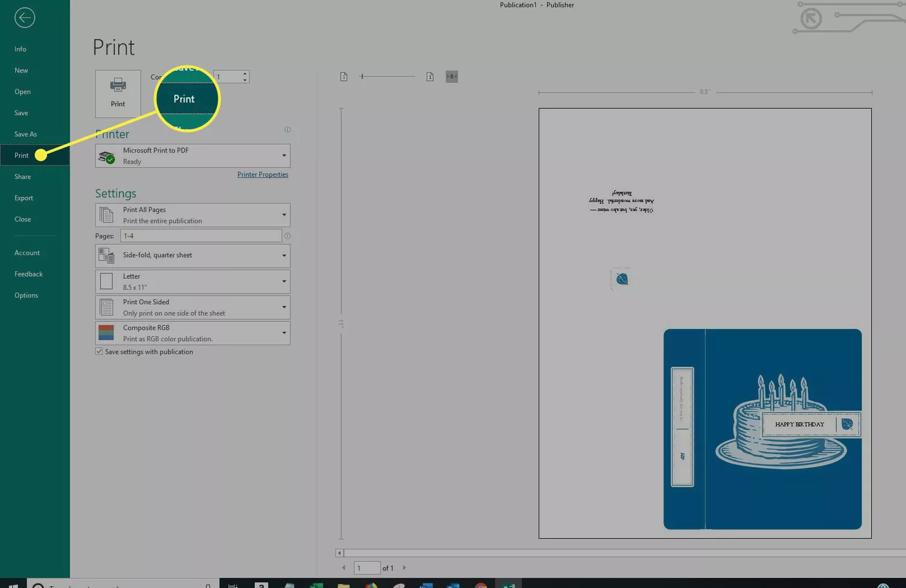Screen dimensions: 906x588
Task: Click the left arrow of the horizontal scrollbar
Action: [x=339, y=553]
